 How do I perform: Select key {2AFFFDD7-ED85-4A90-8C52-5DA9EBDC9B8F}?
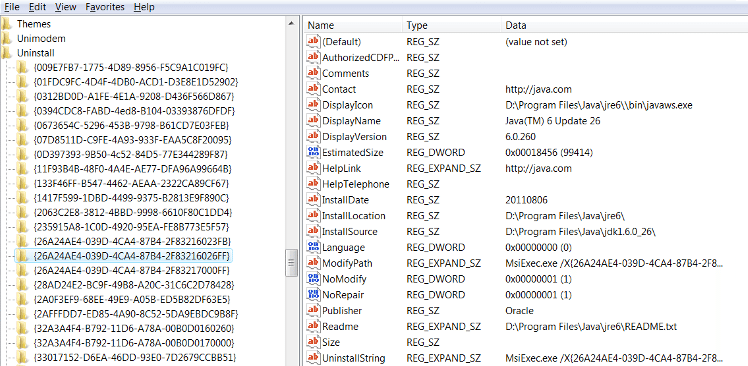click(x=136, y=314)
